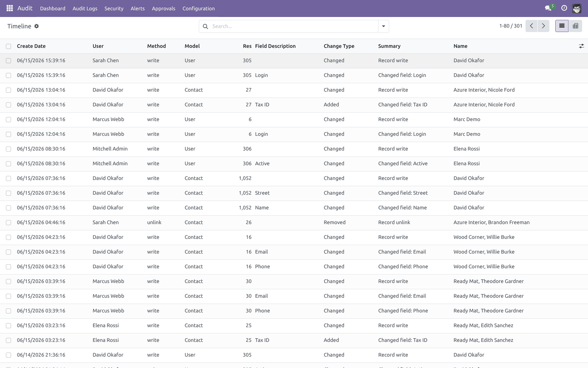
Task: Sort by Create Date column header
Action: [31, 46]
